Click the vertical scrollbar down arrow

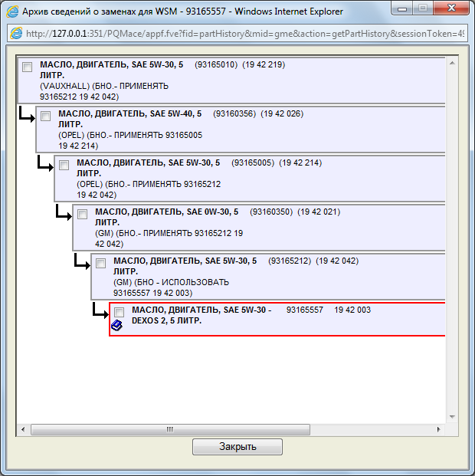pos(452,417)
